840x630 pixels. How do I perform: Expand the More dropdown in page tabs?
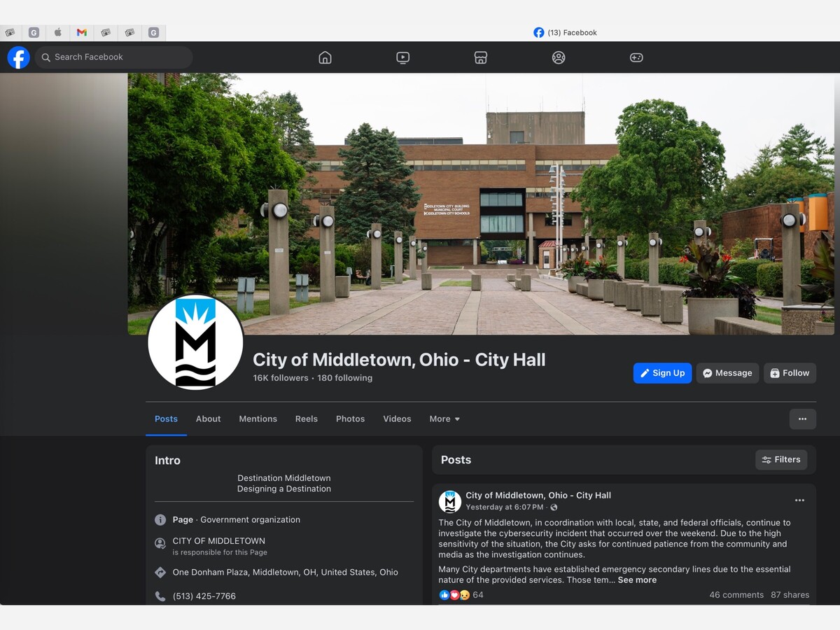tap(444, 419)
